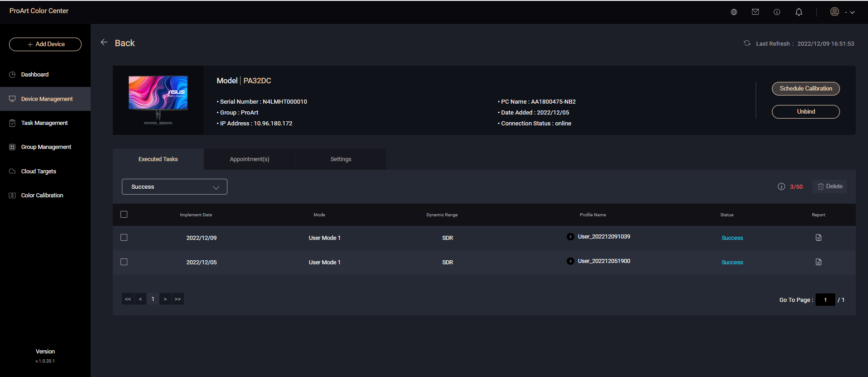Viewport: 868px width, 377px height.
Task: Click the Group Management grid icon
Action: (12, 147)
